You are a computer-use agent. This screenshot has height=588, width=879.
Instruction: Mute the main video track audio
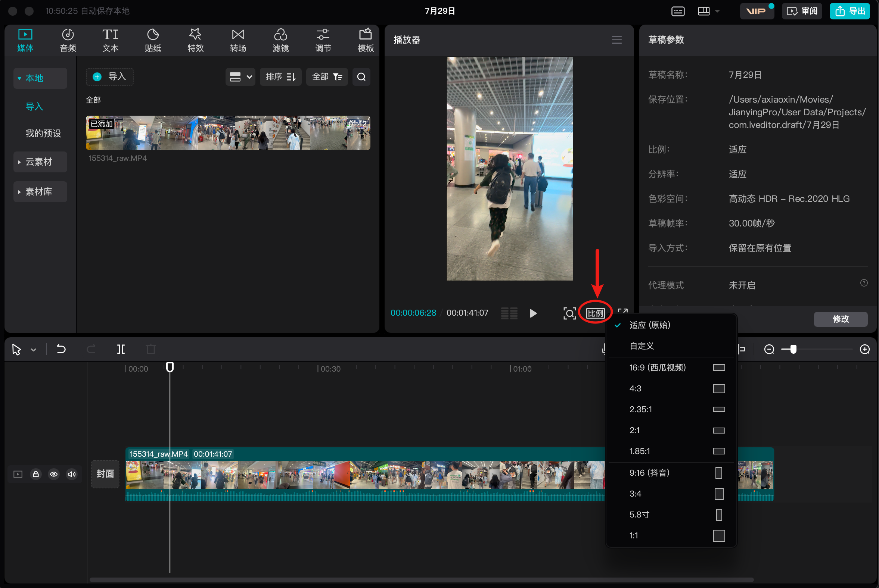tap(71, 474)
